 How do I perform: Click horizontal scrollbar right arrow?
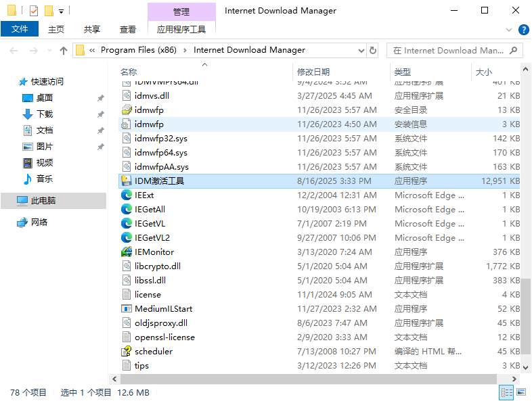coord(514,379)
